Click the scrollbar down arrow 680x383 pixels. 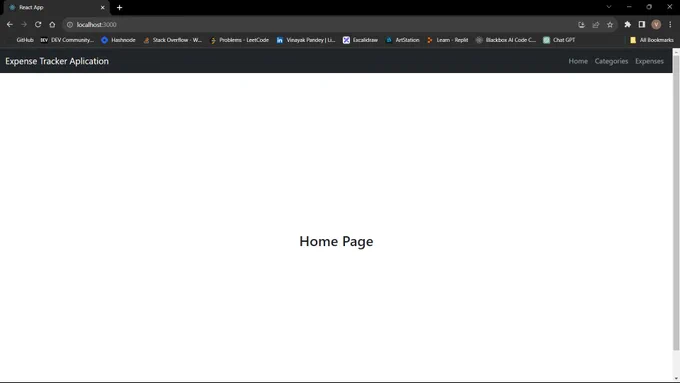676,379
